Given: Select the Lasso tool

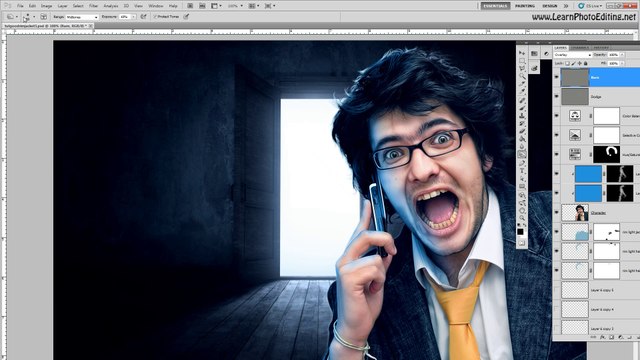Looking at the screenshot, I should coord(522,69).
